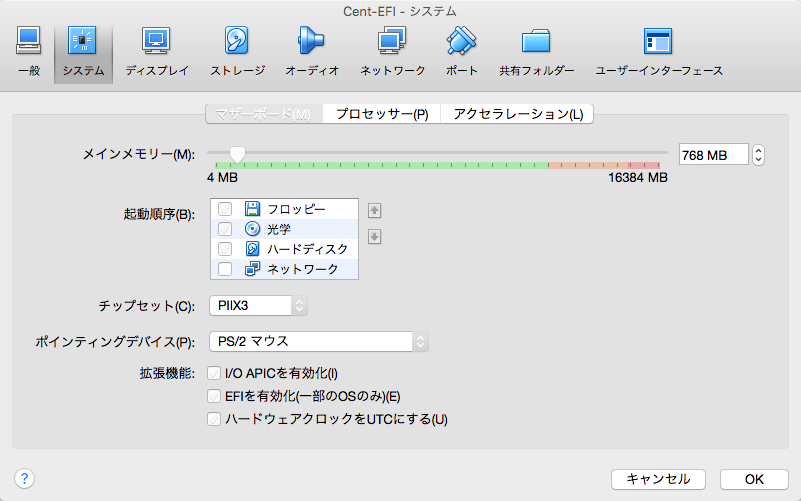Click the キャンセル button

pyautogui.click(x=658, y=479)
